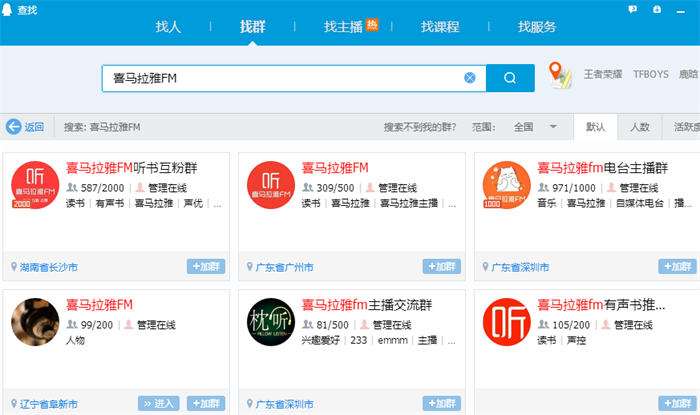Switch to the 找人 tab
Image resolution: width=700 pixels, height=415 pixels.
pyautogui.click(x=169, y=27)
